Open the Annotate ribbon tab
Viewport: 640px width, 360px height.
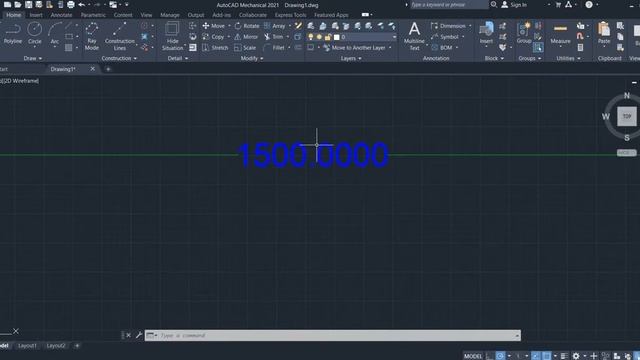pyautogui.click(x=61, y=15)
